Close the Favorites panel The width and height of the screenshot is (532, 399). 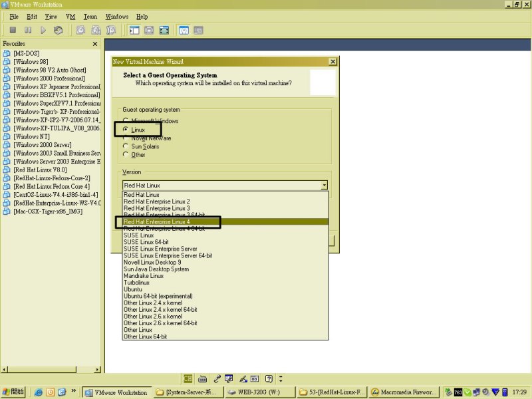95,44
